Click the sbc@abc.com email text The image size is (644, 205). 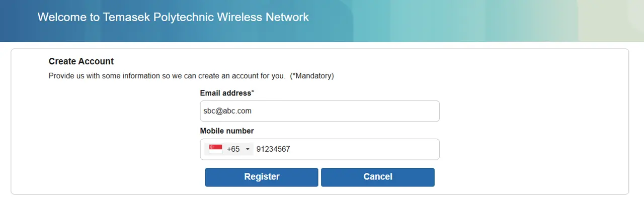click(x=224, y=111)
